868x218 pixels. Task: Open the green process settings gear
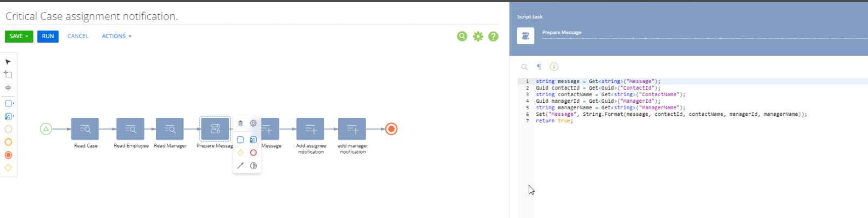[x=478, y=36]
